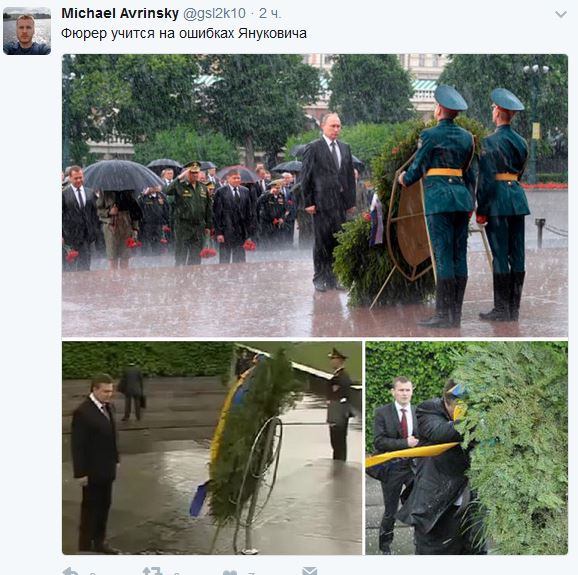Click the like count next to heart
The height and width of the screenshot is (575, 578).
tap(251, 573)
